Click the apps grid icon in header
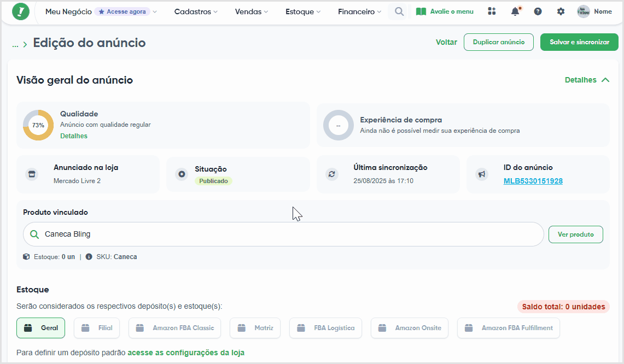 point(492,11)
